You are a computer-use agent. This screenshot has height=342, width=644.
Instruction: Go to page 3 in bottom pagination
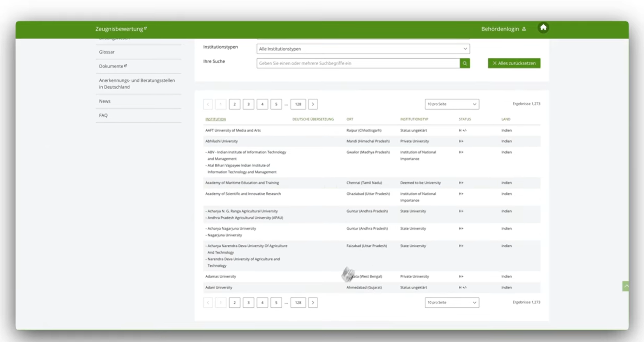[x=248, y=303]
